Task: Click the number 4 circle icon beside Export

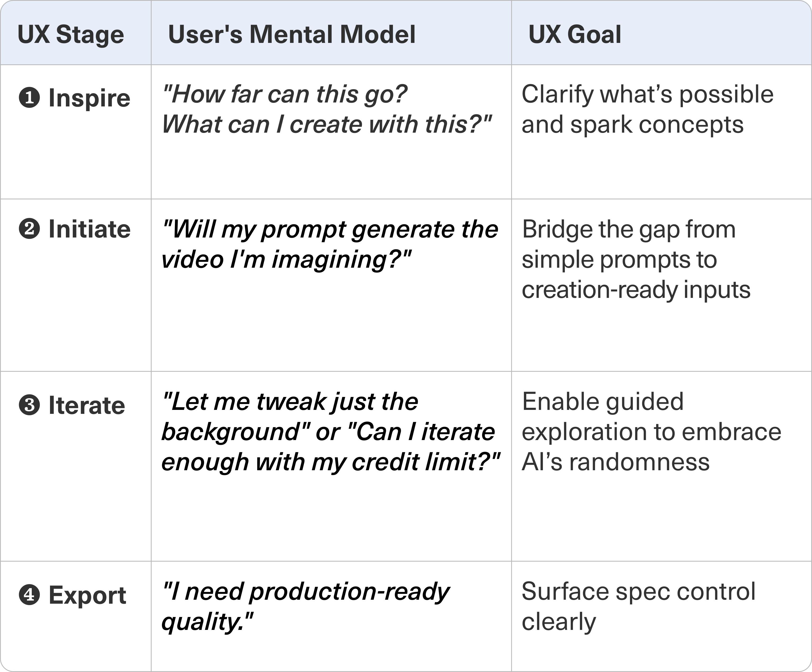Action: click(x=29, y=595)
